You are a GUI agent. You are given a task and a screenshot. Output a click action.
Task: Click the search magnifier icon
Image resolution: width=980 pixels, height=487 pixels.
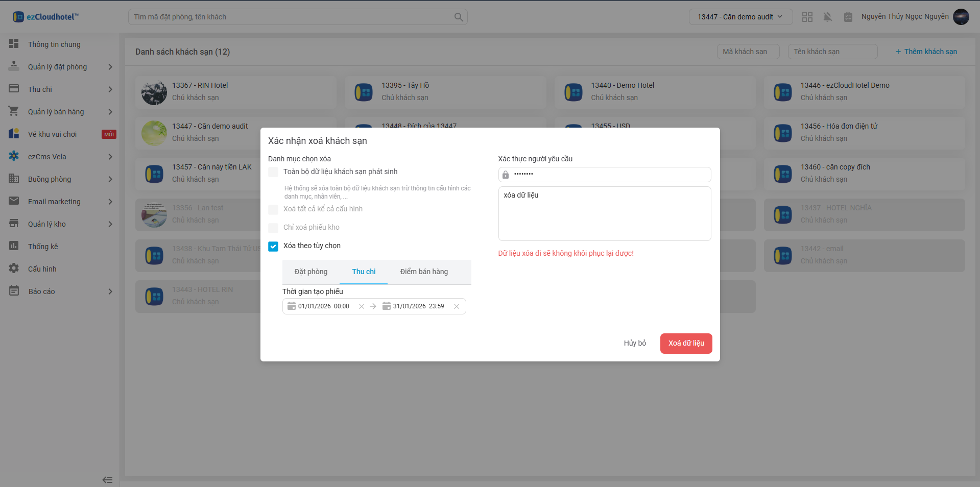click(x=459, y=17)
